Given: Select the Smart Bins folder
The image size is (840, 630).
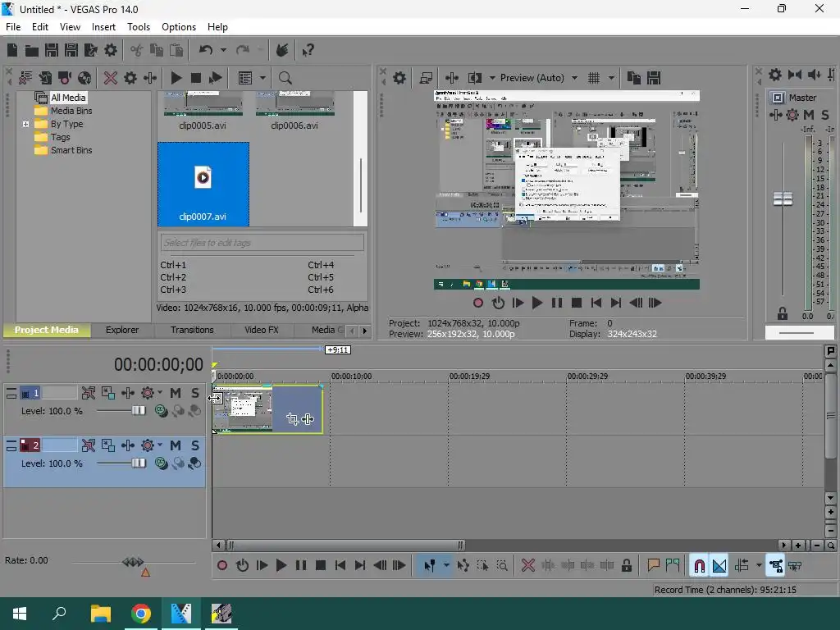Looking at the screenshot, I should tap(71, 151).
